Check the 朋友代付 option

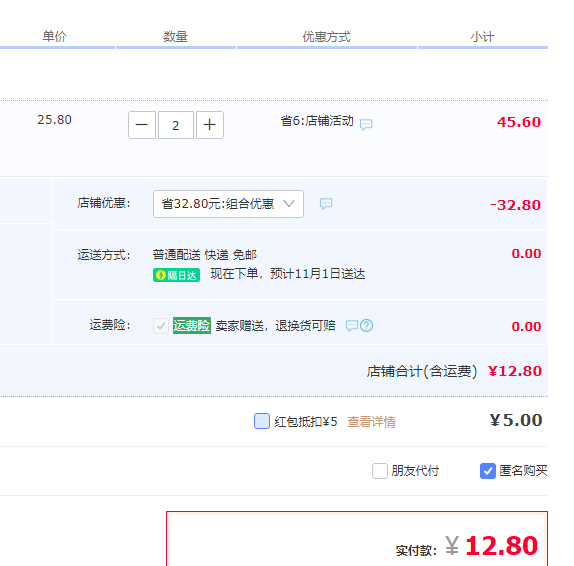pyautogui.click(x=380, y=471)
